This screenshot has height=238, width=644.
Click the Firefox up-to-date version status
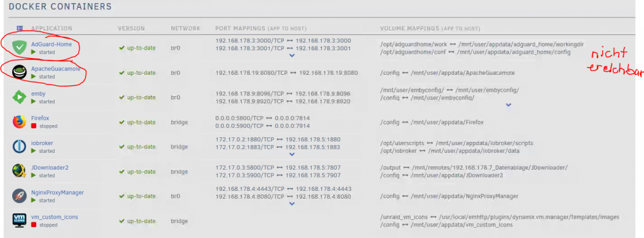pos(138,122)
